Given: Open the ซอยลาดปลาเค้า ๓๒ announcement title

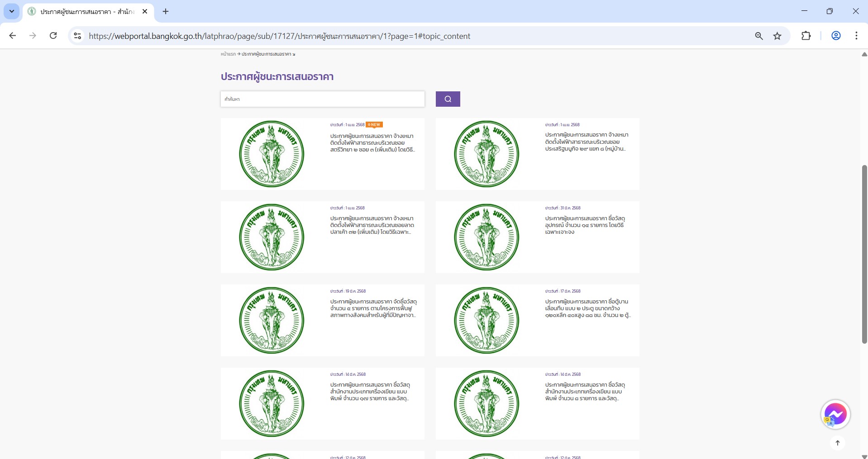Looking at the screenshot, I should click(x=372, y=225).
